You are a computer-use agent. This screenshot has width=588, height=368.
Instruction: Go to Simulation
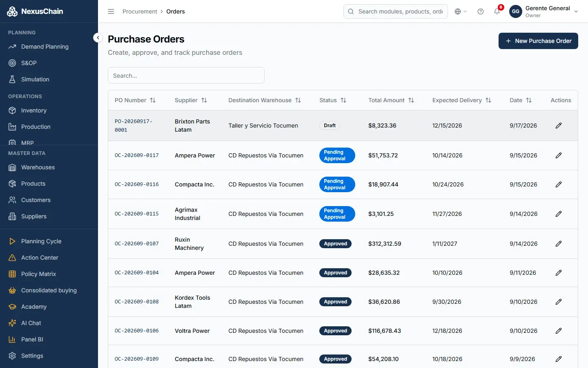click(x=35, y=79)
